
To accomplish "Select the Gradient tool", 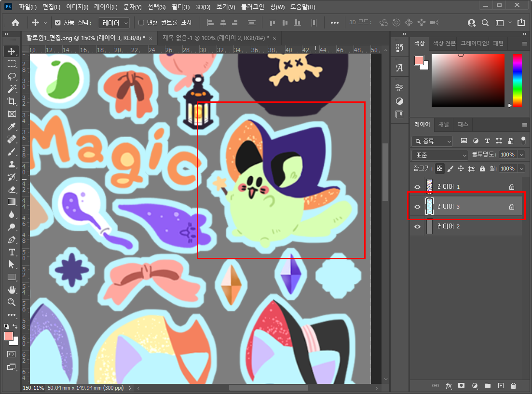I will point(12,202).
